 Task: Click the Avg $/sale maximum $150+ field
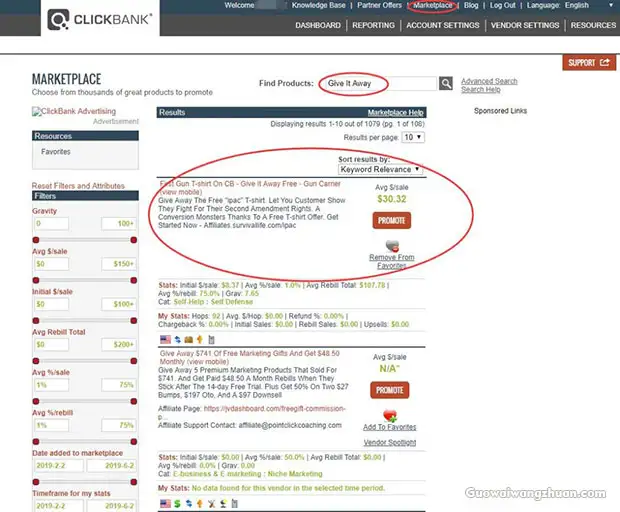[x=119, y=264]
